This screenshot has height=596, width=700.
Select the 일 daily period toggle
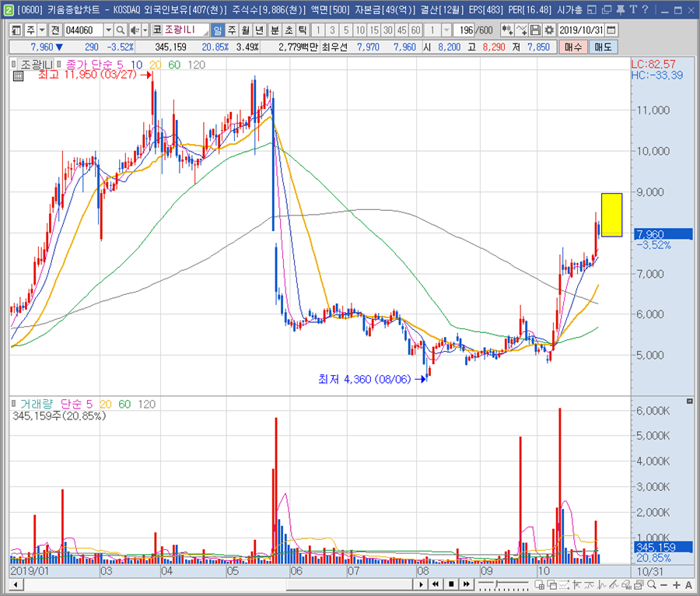(x=218, y=30)
